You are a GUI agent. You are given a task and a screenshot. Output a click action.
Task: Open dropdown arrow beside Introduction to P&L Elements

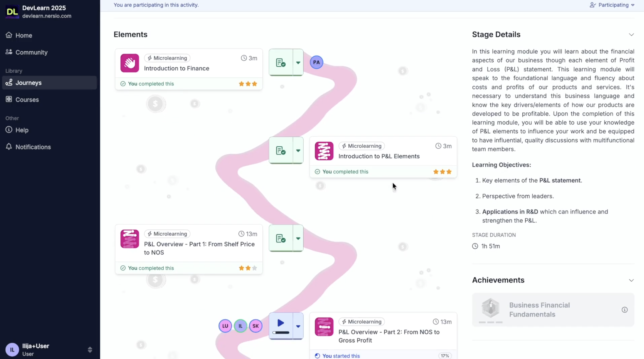click(x=298, y=151)
